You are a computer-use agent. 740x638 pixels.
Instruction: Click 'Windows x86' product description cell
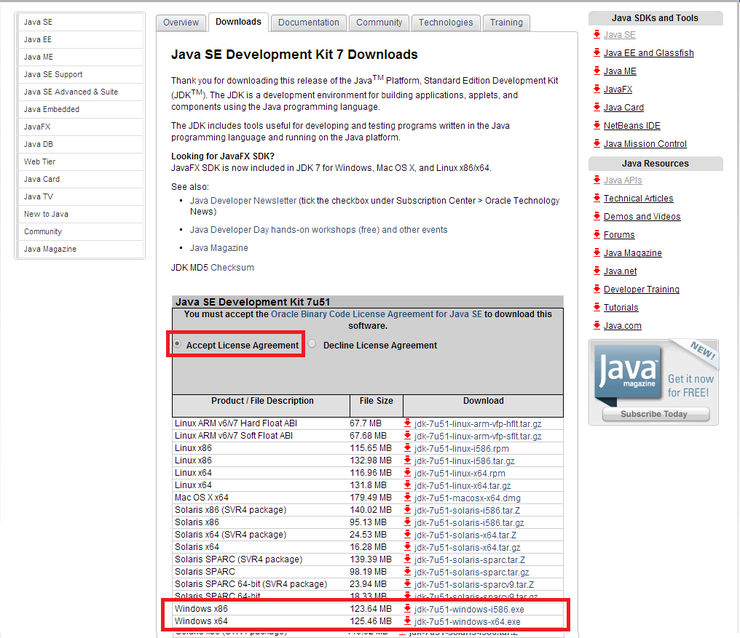201,609
